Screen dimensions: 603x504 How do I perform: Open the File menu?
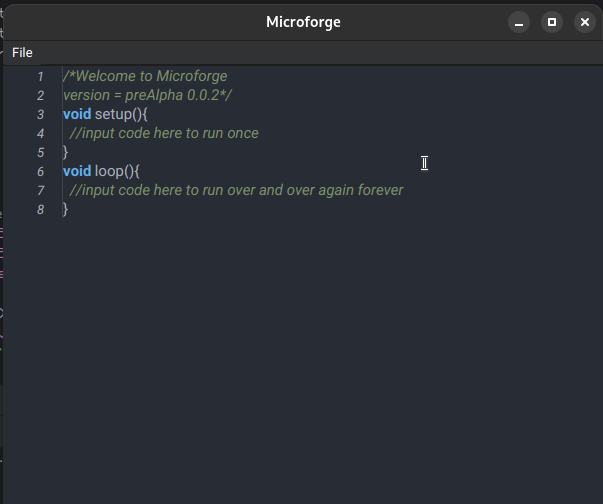(x=22, y=53)
